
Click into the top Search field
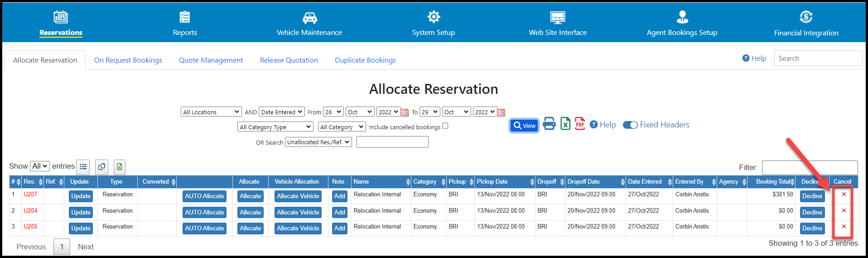click(x=818, y=58)
